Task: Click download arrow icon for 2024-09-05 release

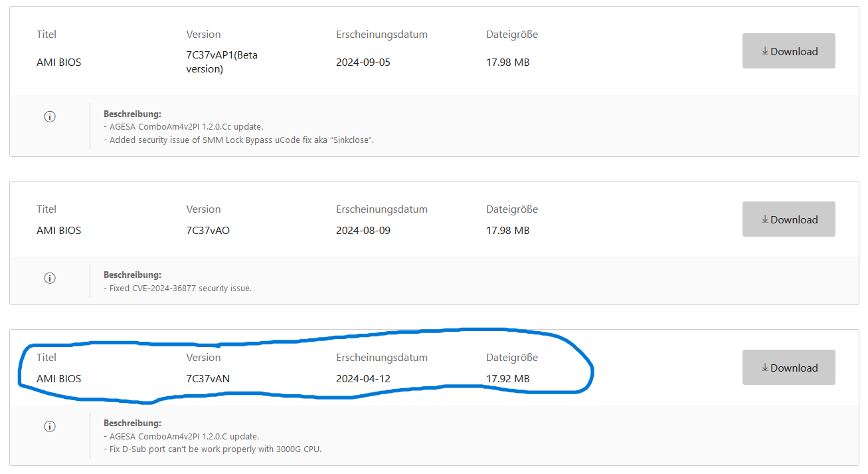Action: pos(765,51)
